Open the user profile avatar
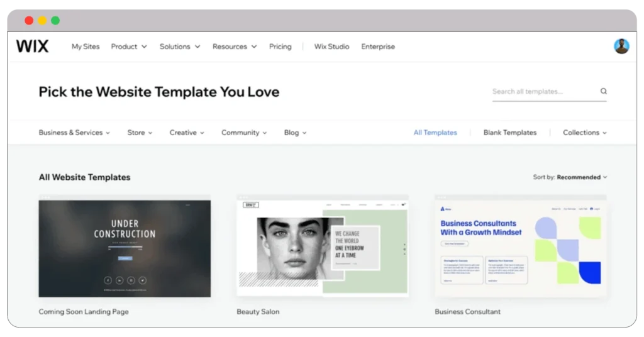Screen dimensions: 644x337 pyautogui.click(x=621, y=47)
